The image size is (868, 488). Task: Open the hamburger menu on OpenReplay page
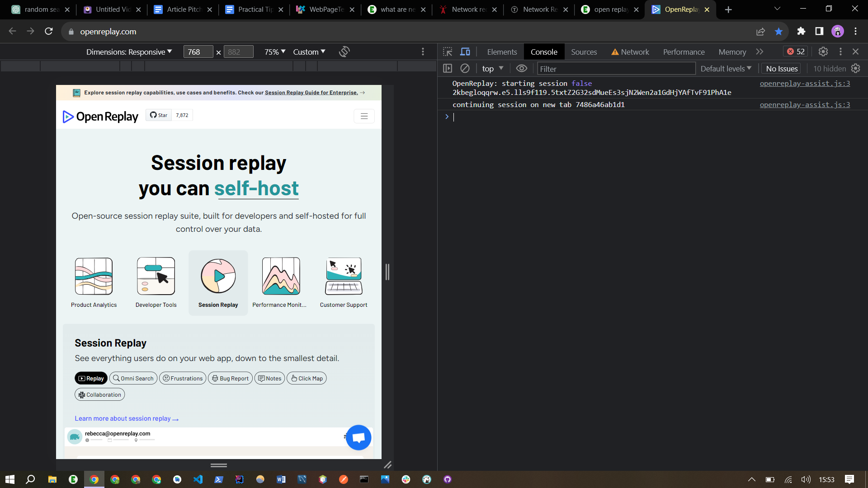(x=364, y=116)
